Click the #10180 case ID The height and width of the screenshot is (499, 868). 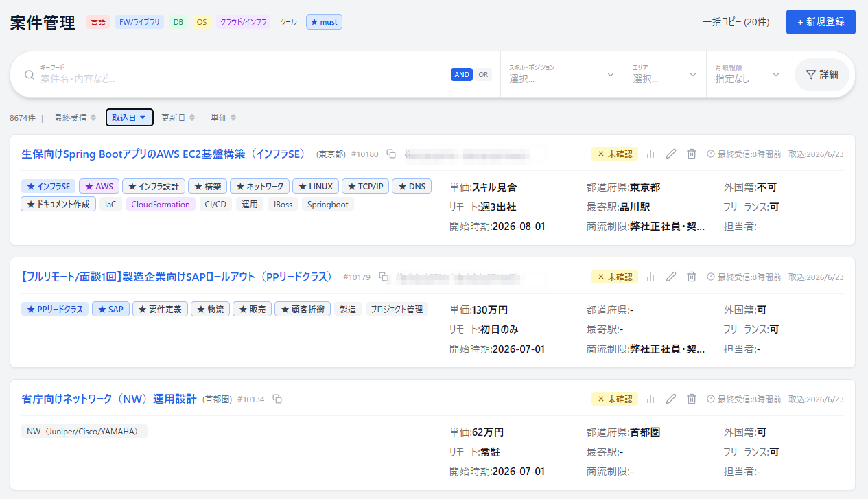pyautogui.click(x=365, y=154)
